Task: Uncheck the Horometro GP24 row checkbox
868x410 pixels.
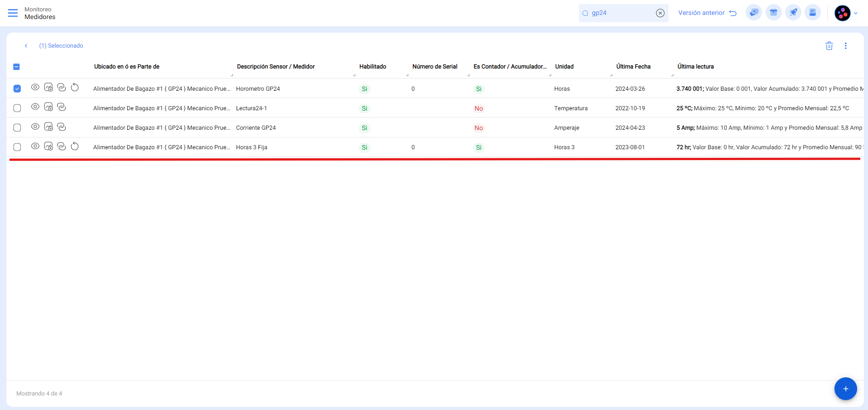Action: tap(17, 89)
